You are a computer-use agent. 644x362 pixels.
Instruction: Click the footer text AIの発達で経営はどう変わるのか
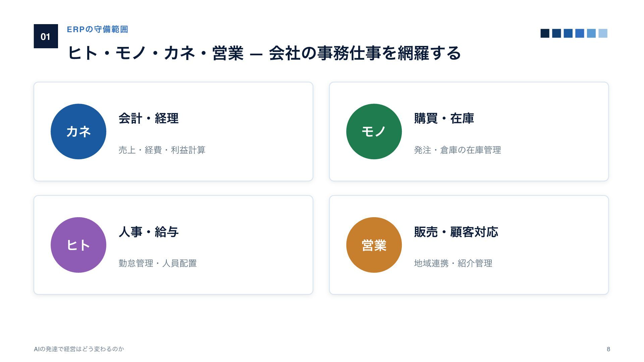click(x=79, y=349)
